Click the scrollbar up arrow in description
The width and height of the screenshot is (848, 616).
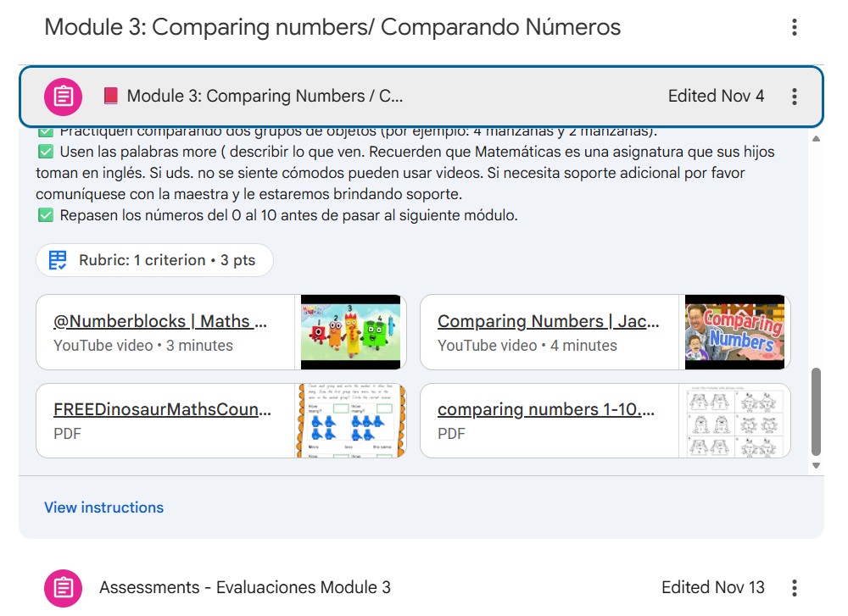(x=817, y=138)
